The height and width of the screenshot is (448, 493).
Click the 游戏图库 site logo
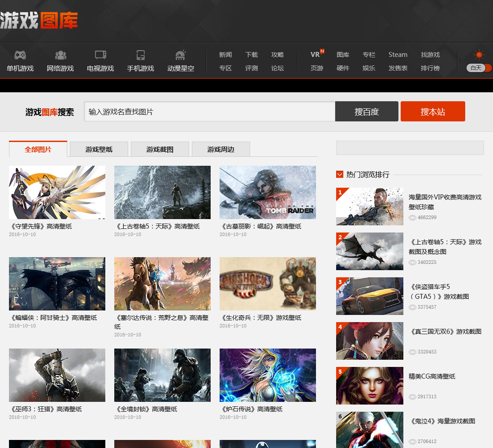pyautogui.click(x=39, y=21)
